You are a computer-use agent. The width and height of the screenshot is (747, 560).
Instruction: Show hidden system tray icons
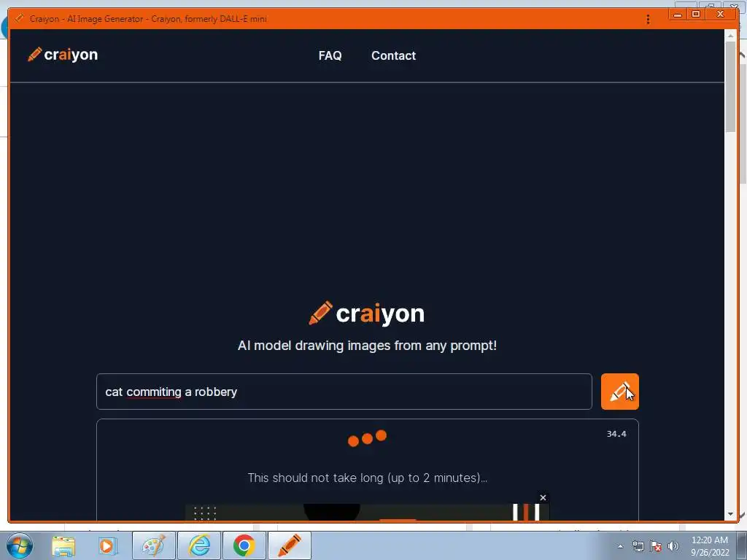620,547
